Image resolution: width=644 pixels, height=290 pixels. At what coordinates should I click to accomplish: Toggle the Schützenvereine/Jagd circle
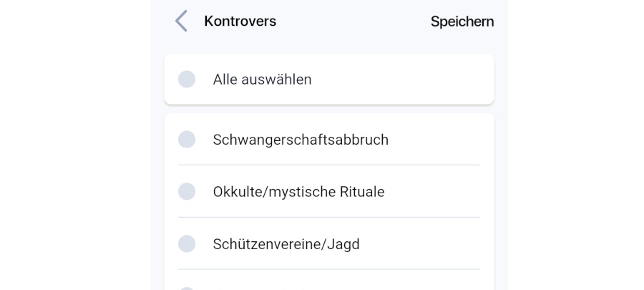coord(187,244)
